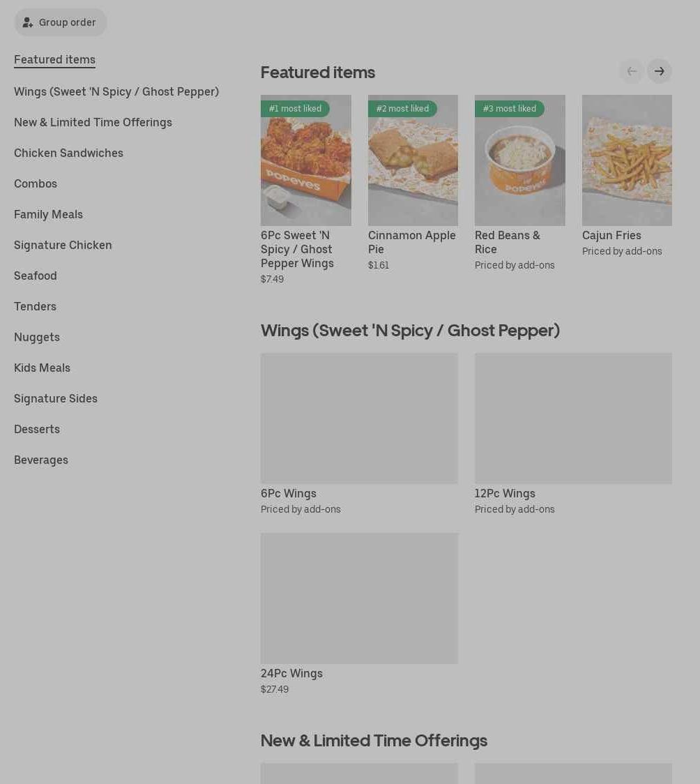Click the next arrow in Featured items
700x784 pixels.
(659, 72)
